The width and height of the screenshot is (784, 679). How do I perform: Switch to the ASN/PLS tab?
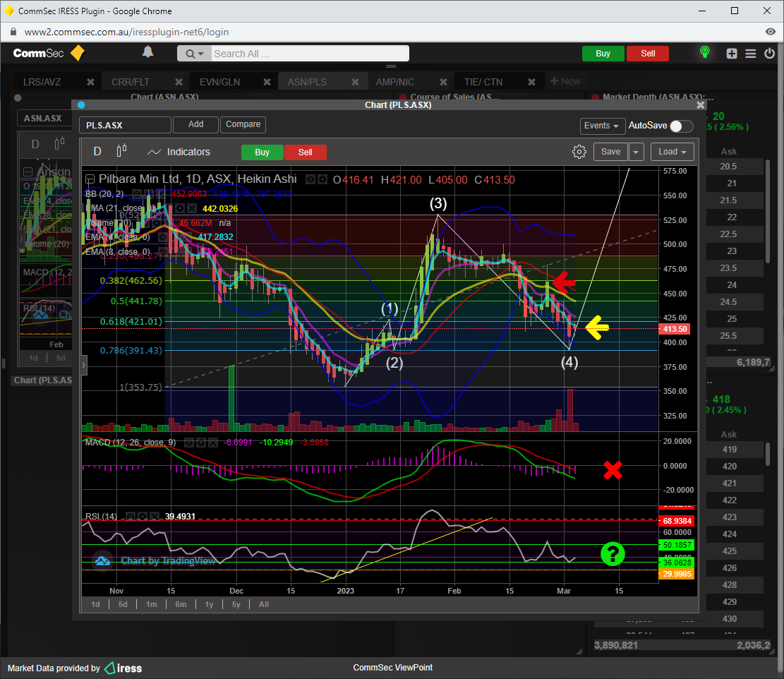click(307, 82)
